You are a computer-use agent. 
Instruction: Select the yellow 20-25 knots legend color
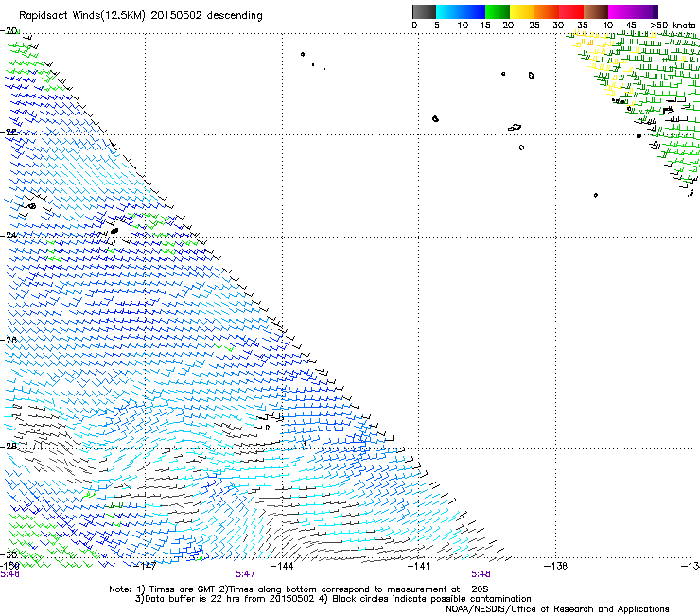point(522,11)
